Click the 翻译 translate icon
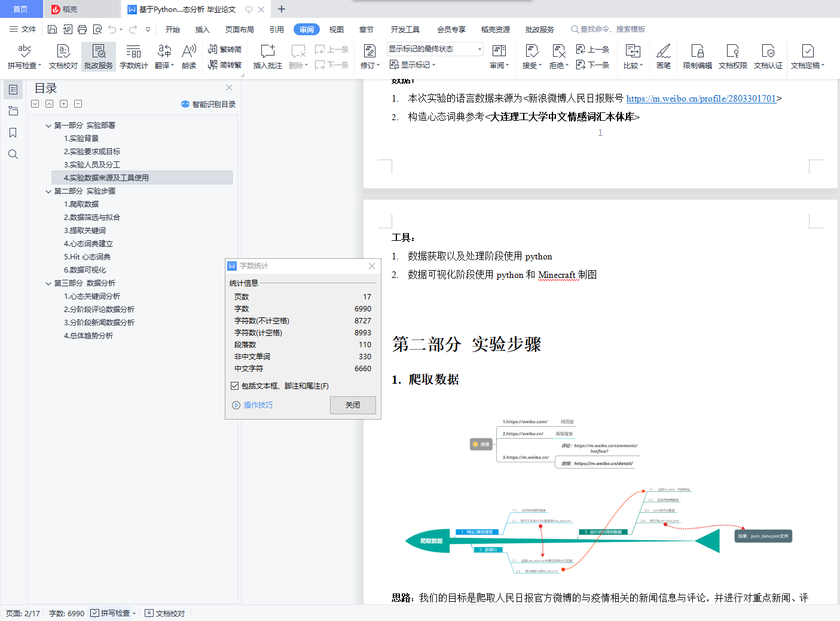The image size is (840, 621). click(x=164, y=51)
